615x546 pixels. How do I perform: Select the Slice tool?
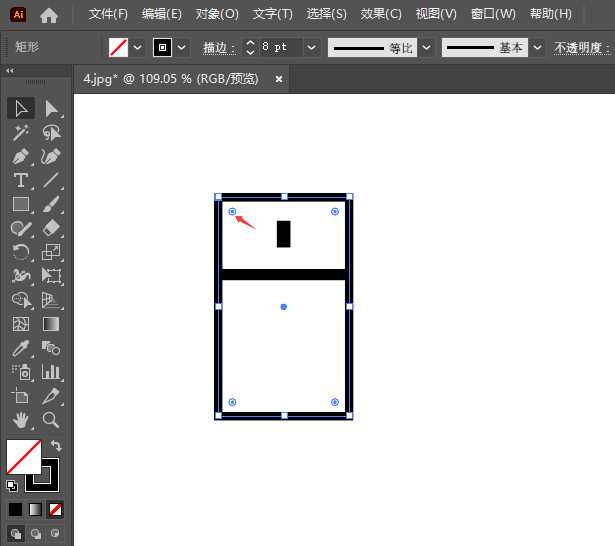(51, 396)
